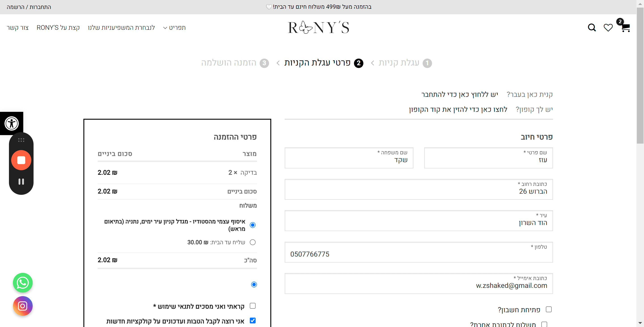Select self-pickup from studio shipping option

[253, 225]
